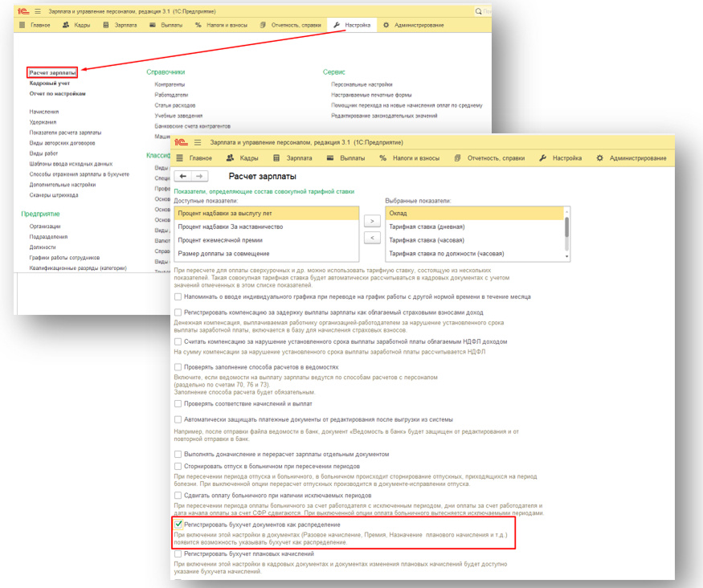Open Персональные настройки link under Сервис
The width and height of the screenshot is (703, 588).
coord(362,84)
